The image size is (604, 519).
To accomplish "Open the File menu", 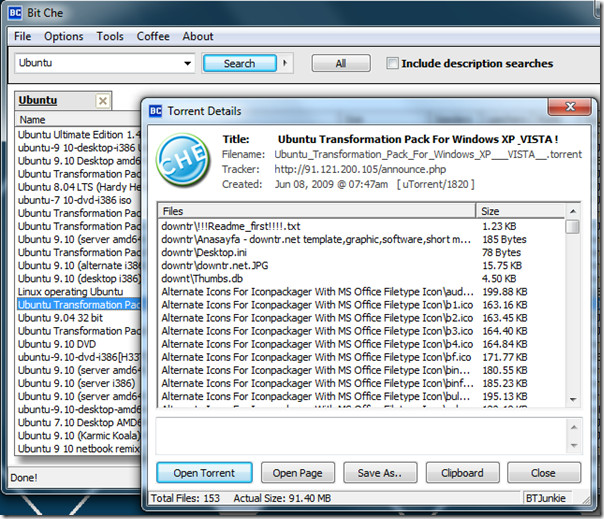I will (x=22, y=36).
